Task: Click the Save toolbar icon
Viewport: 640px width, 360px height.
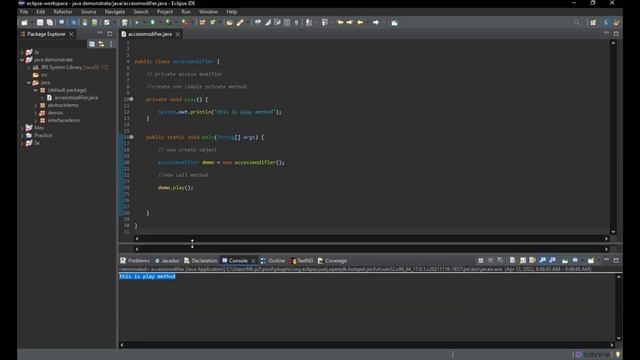Action: 40,22
